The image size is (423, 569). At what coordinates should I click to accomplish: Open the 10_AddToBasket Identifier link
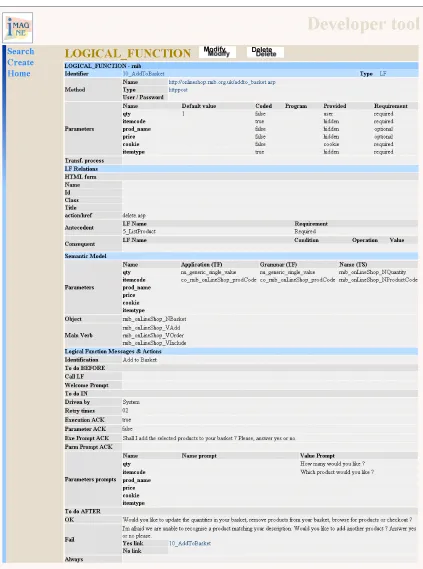144,74
